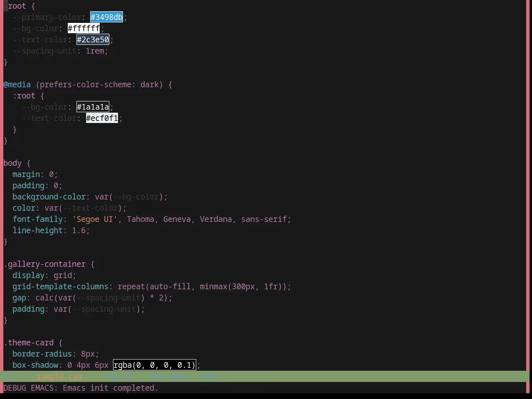Viewport: 532px width, 399px height.
Task: Click the 'gap' property name
Action: point(19,298)
